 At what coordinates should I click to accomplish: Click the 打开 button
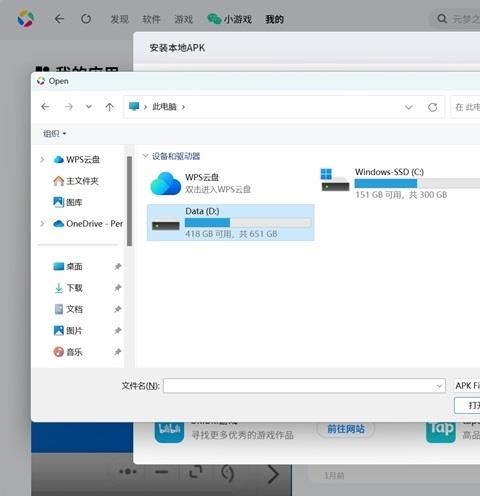tap(467, 405)
